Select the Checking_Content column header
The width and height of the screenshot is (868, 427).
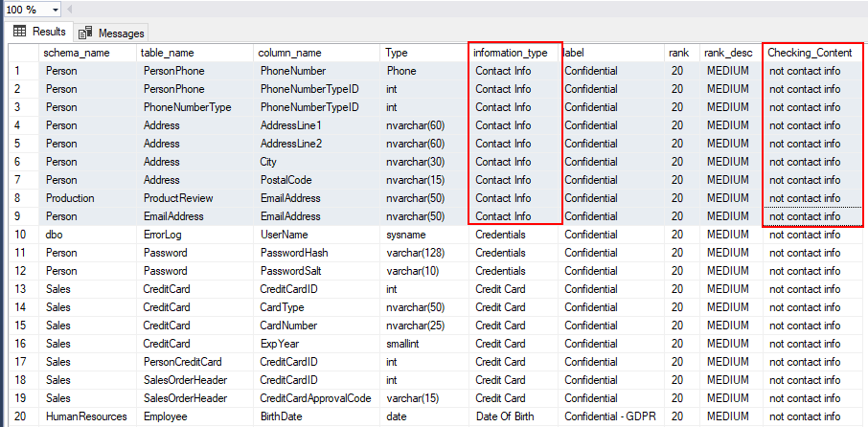tap(812, 53)
